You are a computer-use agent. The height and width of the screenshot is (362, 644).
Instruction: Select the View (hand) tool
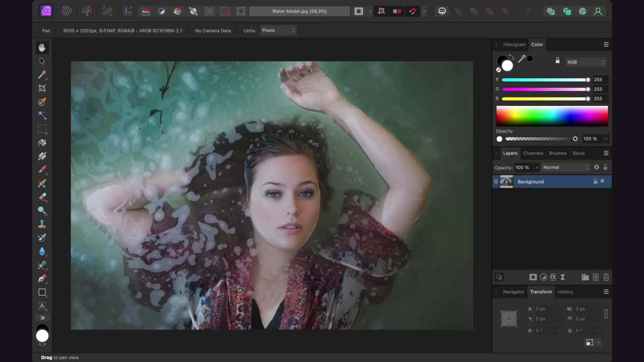click(x=42, y=48)
